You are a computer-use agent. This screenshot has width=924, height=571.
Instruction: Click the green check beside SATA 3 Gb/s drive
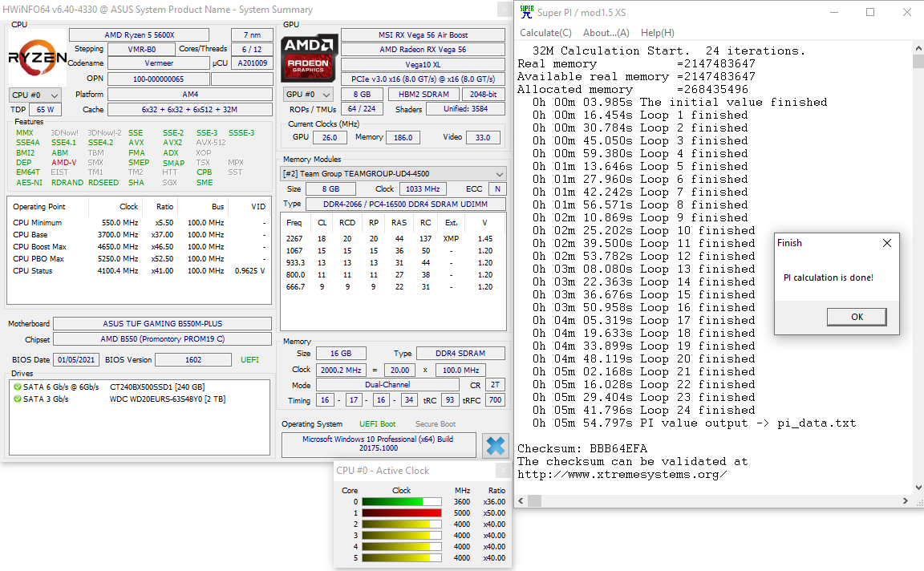click(x=17, y=399)
